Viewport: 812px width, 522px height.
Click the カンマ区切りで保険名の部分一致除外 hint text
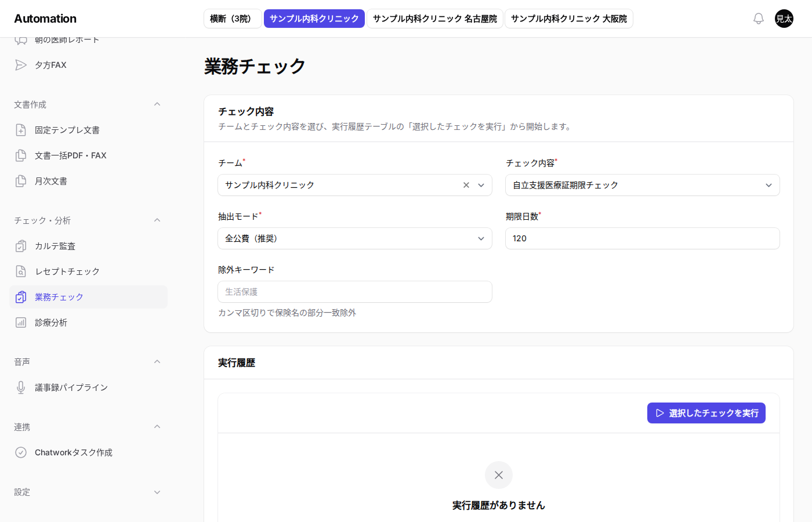click(287, 313)
